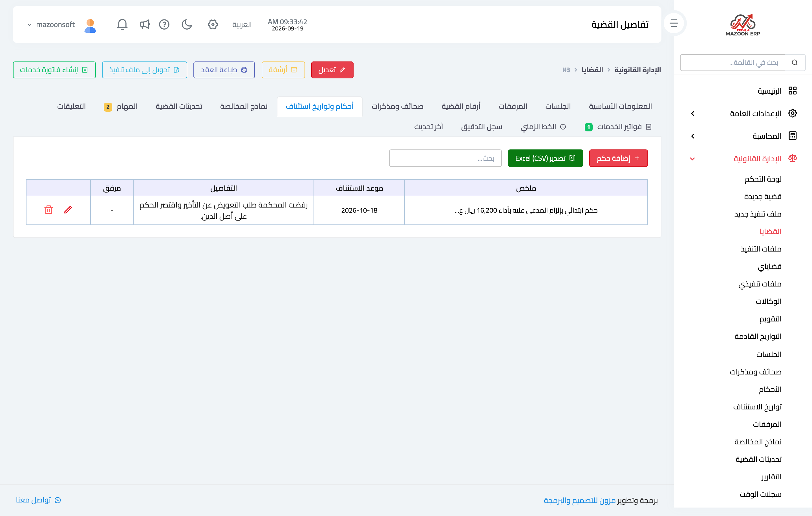Click the user avatar icon

click(x=90, y=25)
